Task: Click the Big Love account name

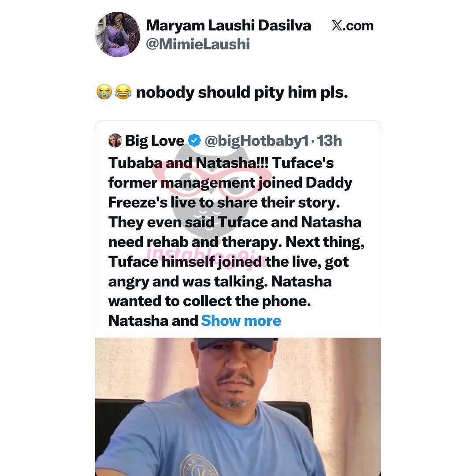Action: [155, 141]
